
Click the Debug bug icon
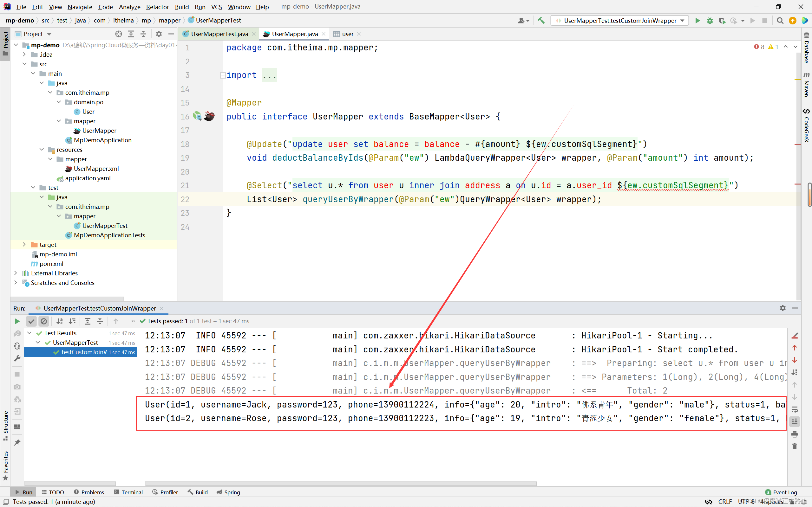(710, 21)
